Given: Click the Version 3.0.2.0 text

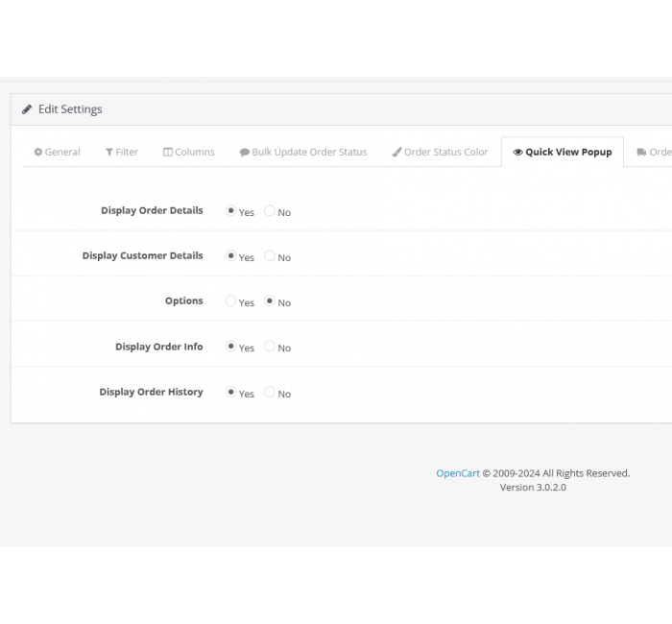Looking at the screenshot, I should [533, 488].
